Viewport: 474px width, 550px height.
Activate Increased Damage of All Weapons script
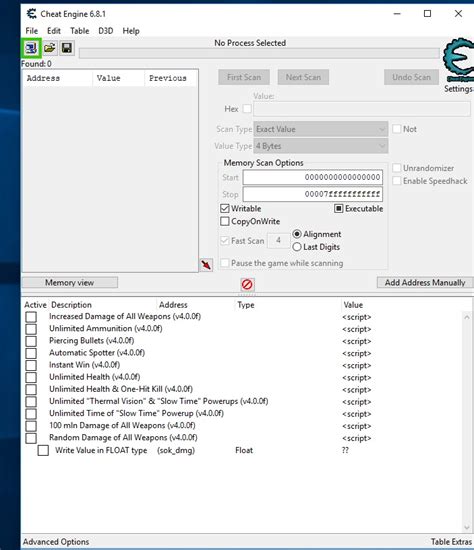click(31, 317)
